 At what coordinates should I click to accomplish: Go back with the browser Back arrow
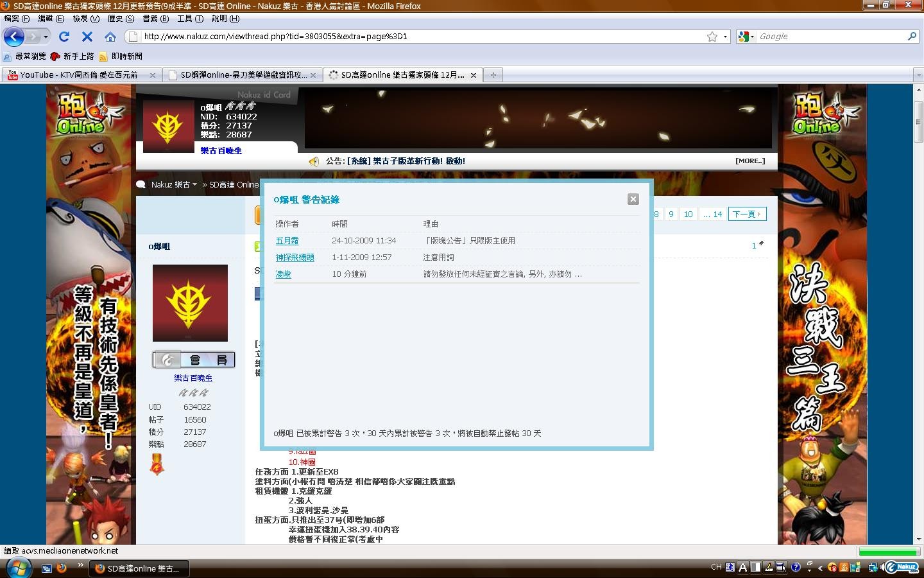(13, 37)
